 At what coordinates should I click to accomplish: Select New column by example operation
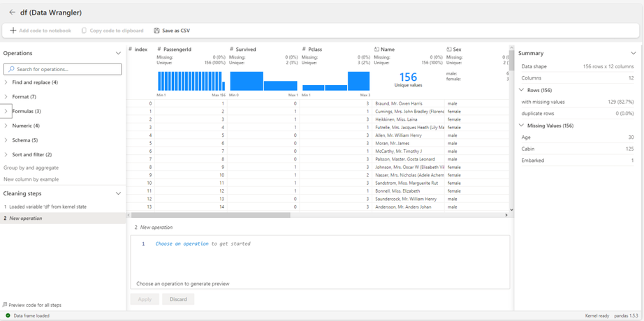point(31,179)
